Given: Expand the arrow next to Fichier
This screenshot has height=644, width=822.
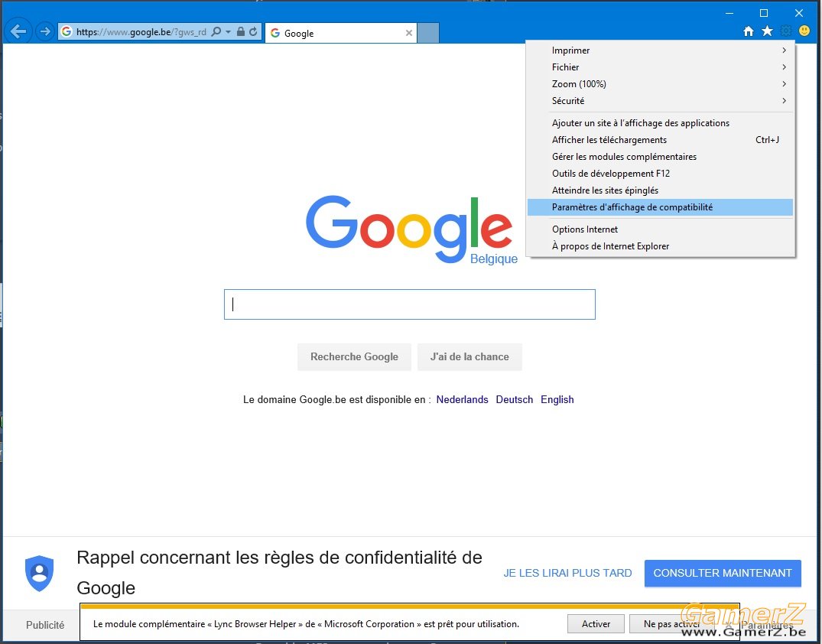Looking at the screenshot, I should coord(785,67).
